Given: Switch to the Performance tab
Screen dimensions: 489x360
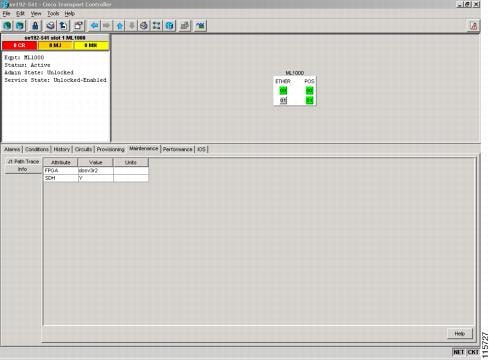Looking at the screenshot, I should pyautogui.click(x=178, y=149).
